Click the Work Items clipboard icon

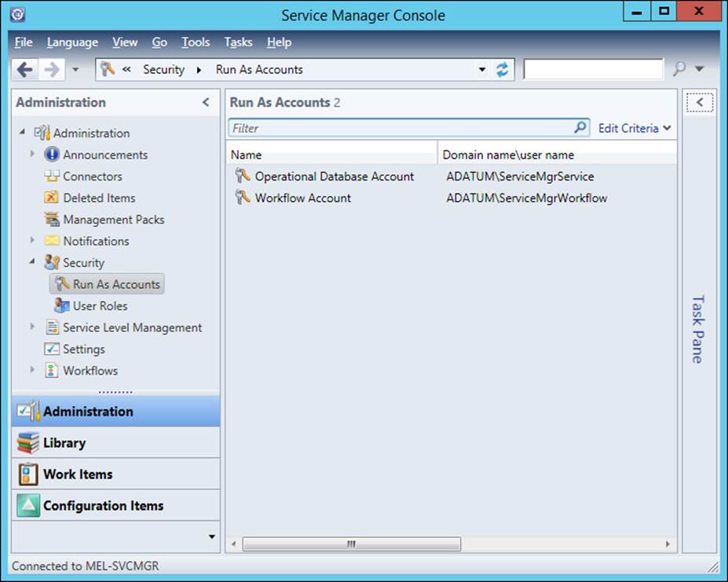tap(27, 474)
